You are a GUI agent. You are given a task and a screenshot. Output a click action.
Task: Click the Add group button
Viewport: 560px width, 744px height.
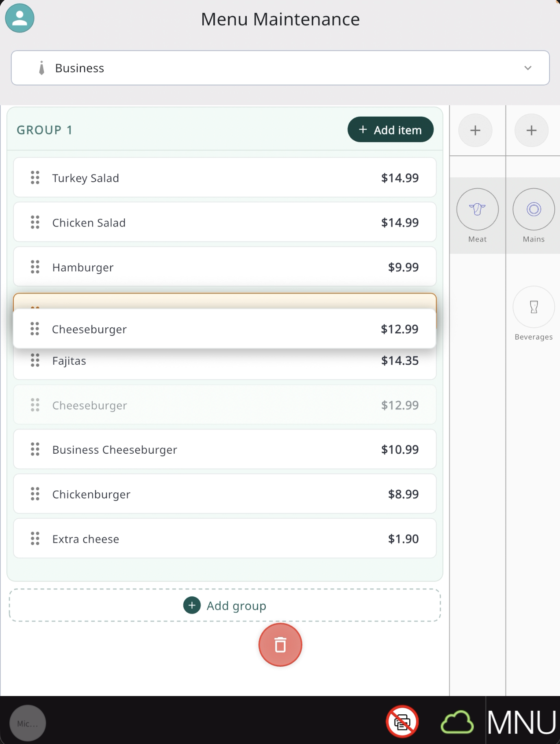[225, 605]
